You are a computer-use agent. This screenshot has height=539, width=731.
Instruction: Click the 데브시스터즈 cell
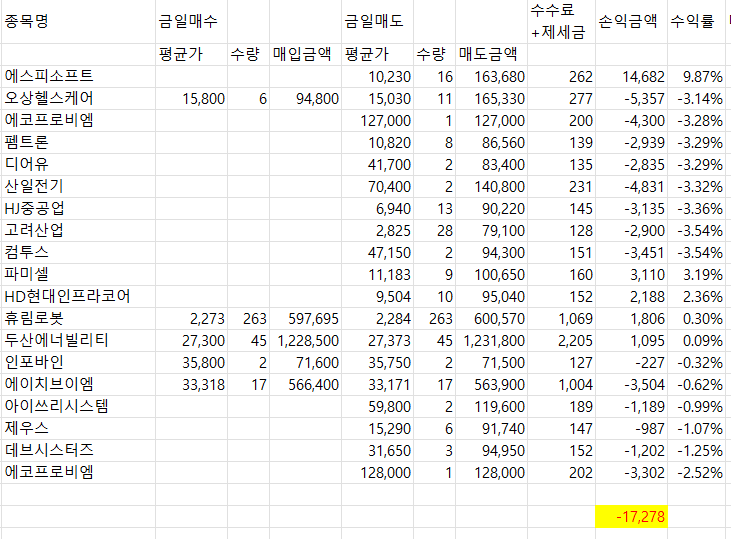[x=78, y=450]
